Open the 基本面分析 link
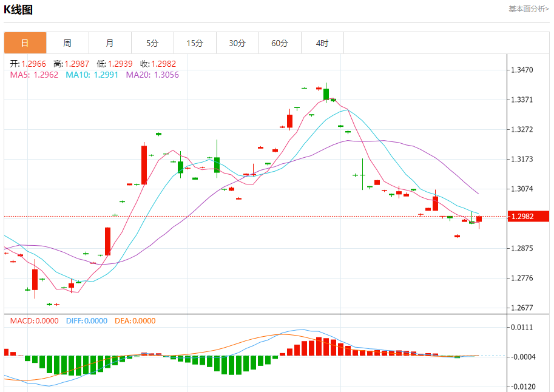Screen dimensions: 554x392 [x=528, y=9]
